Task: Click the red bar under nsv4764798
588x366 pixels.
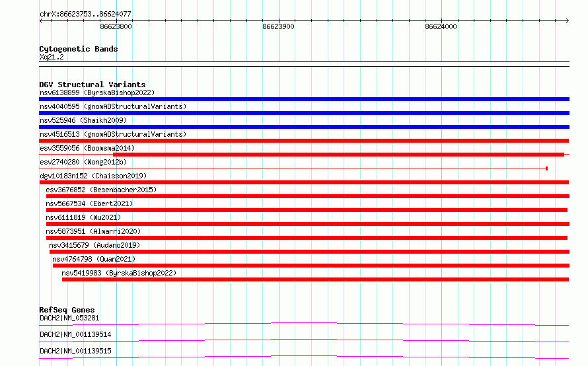Action: point(311,266)
